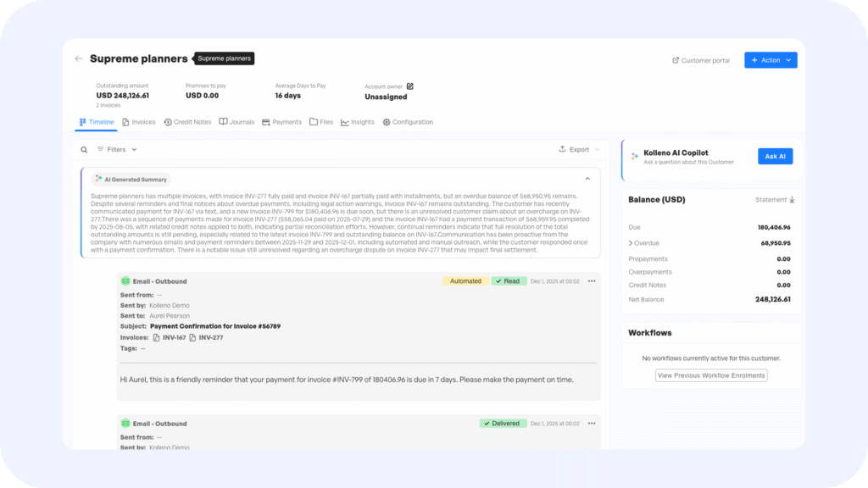868x488 pixels.
Task: Click the INV-167 invoice file icon
Action: pyautogui.click(x=156, y=337)
